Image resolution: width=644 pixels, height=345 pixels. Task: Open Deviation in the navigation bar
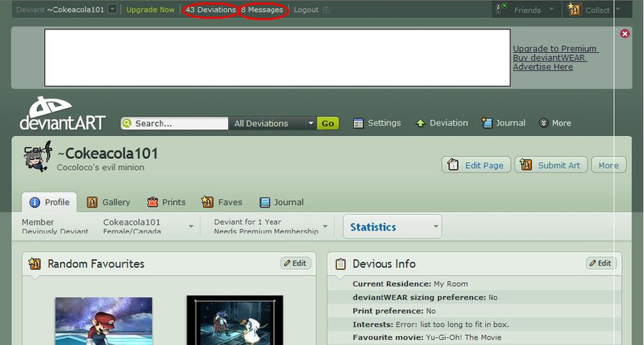[449, 123]
